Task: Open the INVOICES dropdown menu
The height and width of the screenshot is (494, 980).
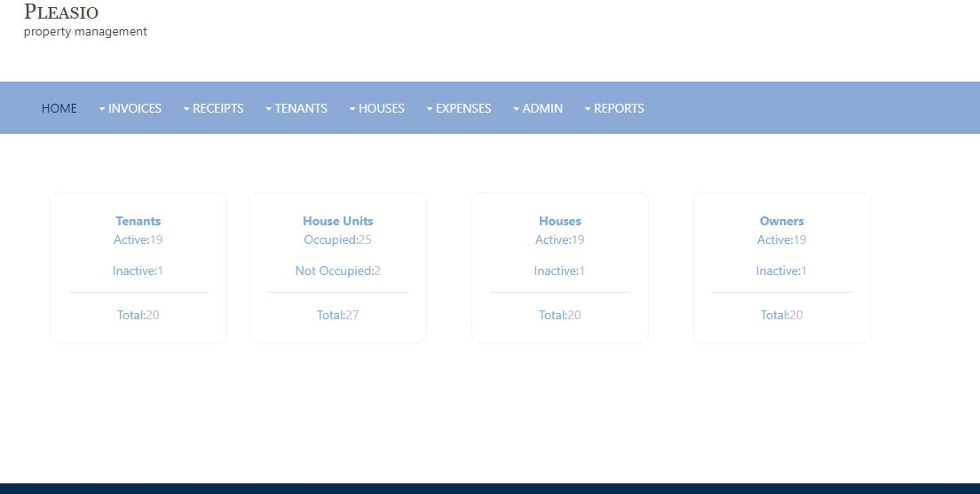Action: tap(135, 108)
